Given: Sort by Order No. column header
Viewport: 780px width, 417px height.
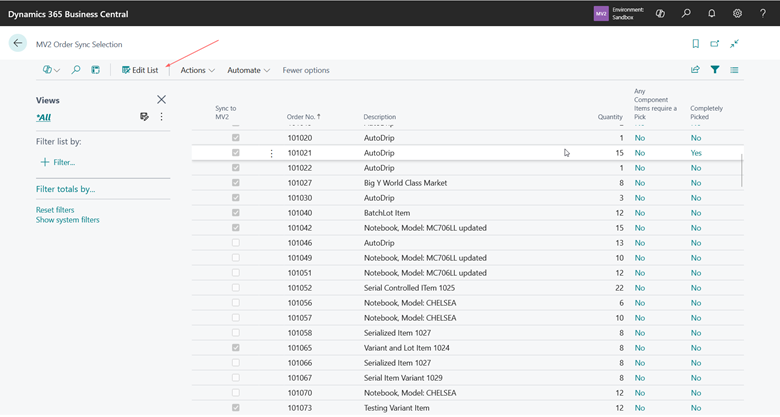Looking at the screenshot, I should tap(303, 117).
